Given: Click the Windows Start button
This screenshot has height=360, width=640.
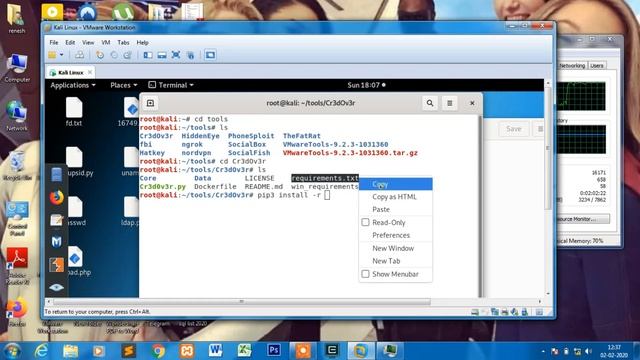Looking at the screenshot, I should [11, 351].
